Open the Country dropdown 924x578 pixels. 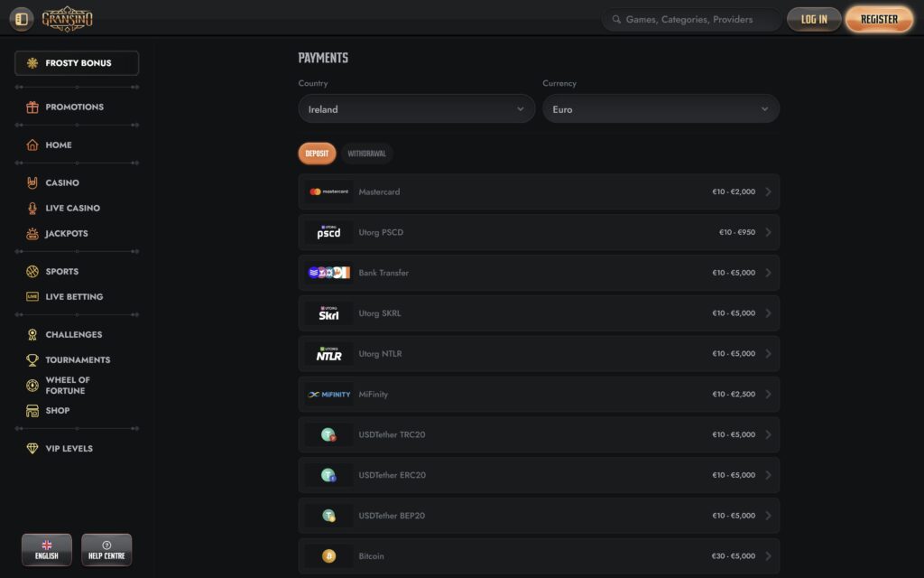coord(416,108)
